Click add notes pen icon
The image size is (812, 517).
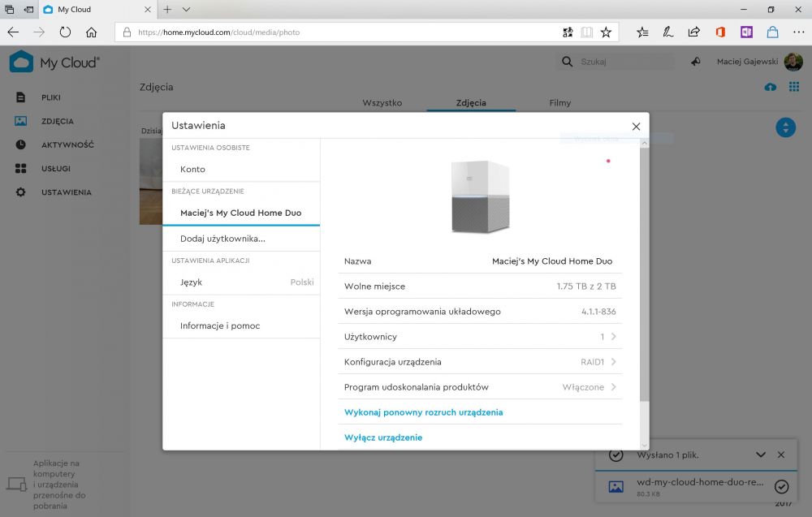click(668, 32)
